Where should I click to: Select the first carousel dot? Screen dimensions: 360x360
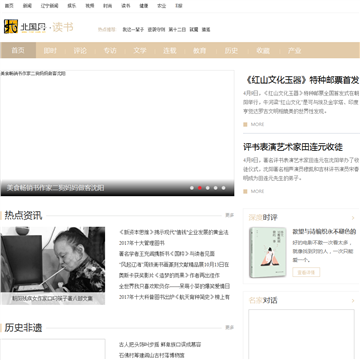pos(192,188)
